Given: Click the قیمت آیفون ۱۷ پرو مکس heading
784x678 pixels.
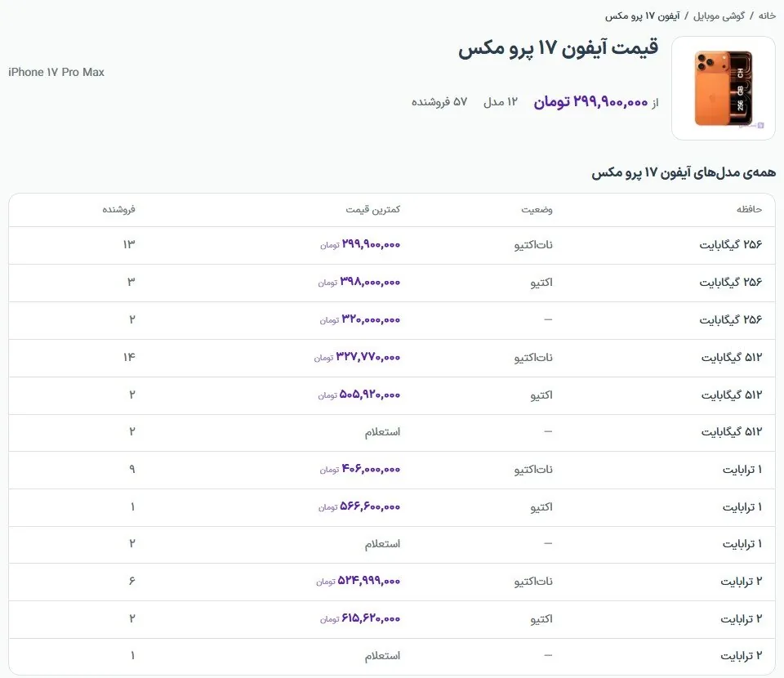Looking at the screenshot, I should coord(558,48).
